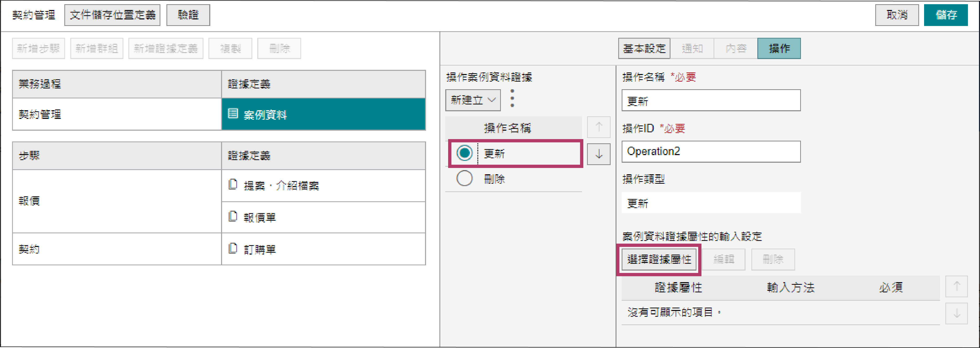This screenshot has height=348, width=980.
Task: Click the 儲存 button
Action: tap(945, 15)
